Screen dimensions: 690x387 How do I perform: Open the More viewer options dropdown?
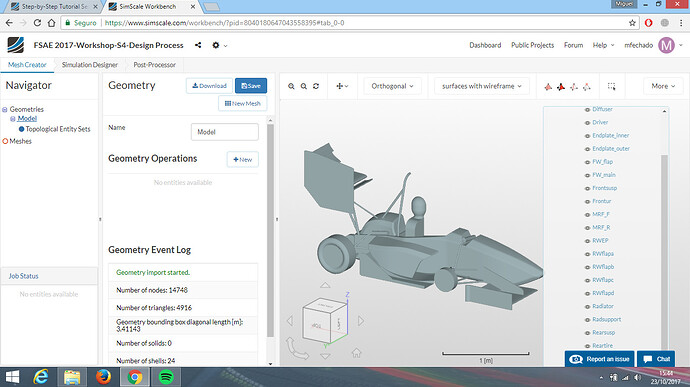[663, 86]
